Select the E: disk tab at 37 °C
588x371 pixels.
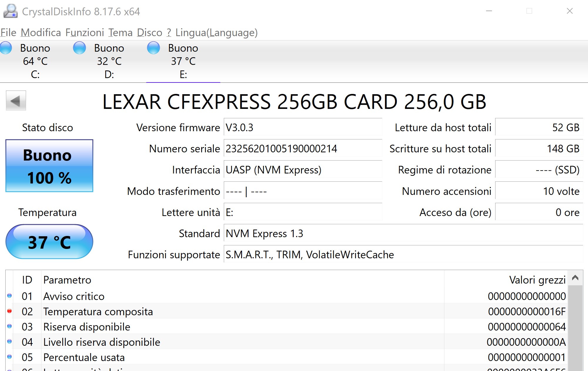(x=183, y=61)
